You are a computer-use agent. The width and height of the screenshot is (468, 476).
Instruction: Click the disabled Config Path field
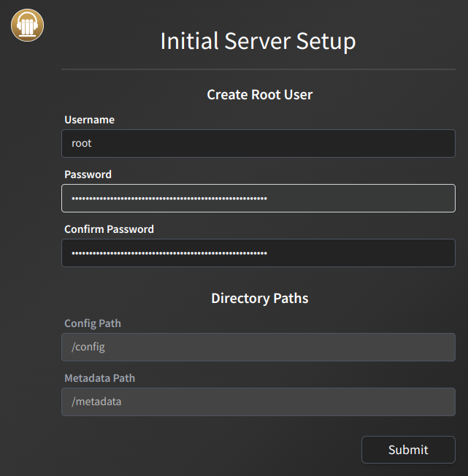pyautogui.click(x=258, y=347)
